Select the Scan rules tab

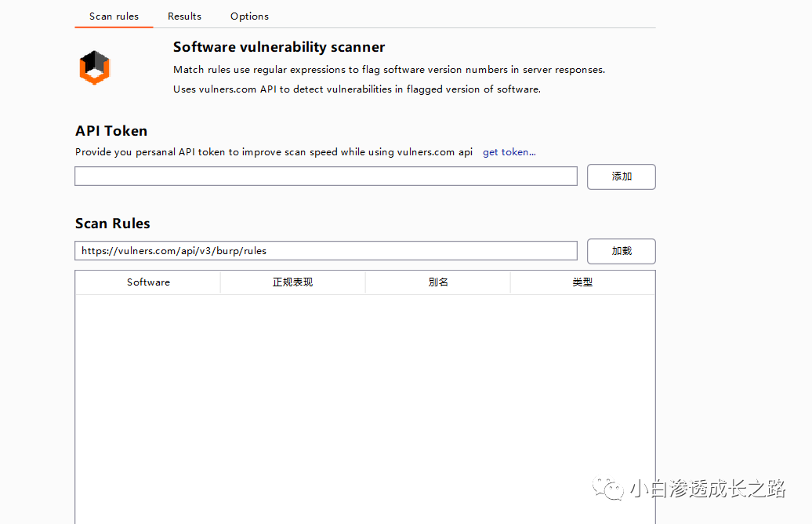point(114,16)
